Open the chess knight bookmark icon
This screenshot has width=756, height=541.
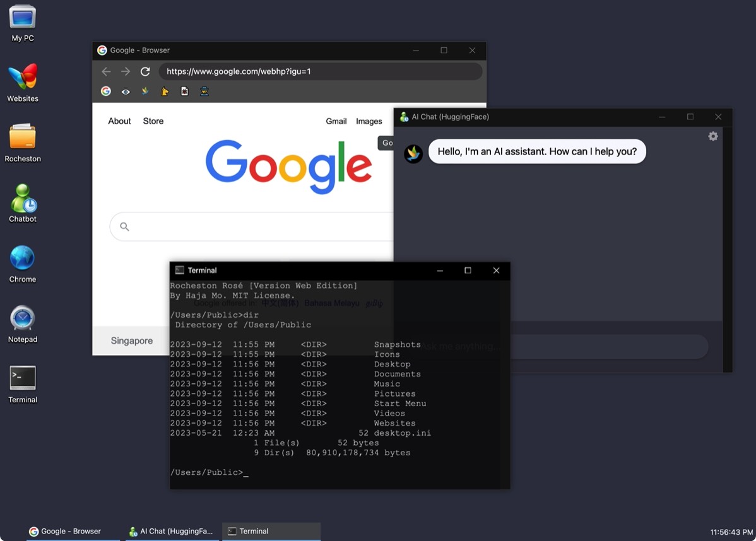[165, 91]
